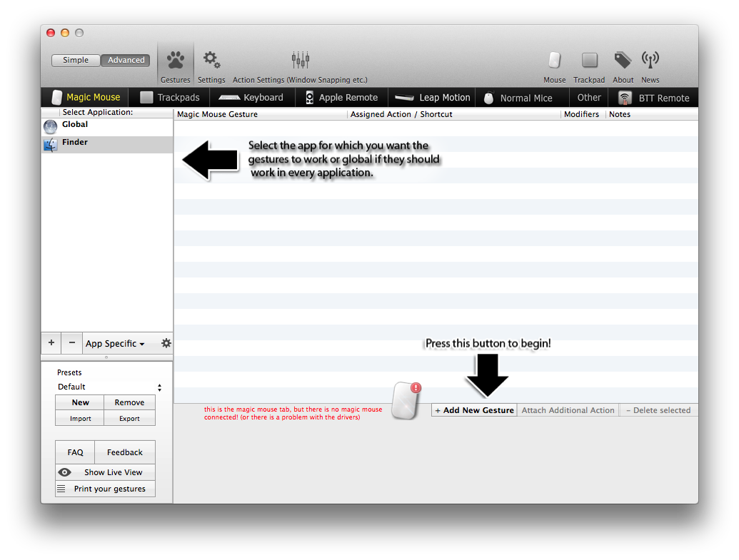Switch to Simple mode

(76, 61)
